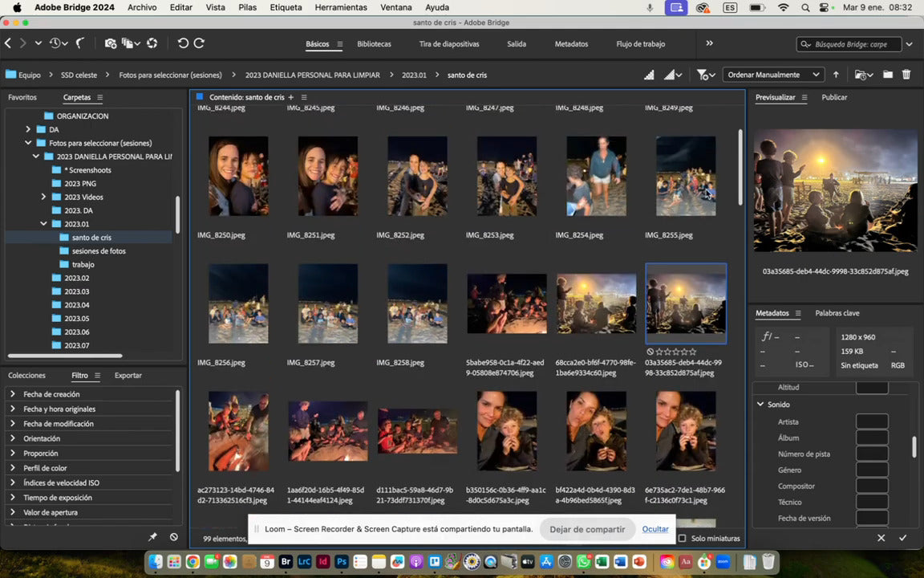924x578 pixels.
Task: Click the Get Photos from Camera icon
Action: [x=111, y=43]
